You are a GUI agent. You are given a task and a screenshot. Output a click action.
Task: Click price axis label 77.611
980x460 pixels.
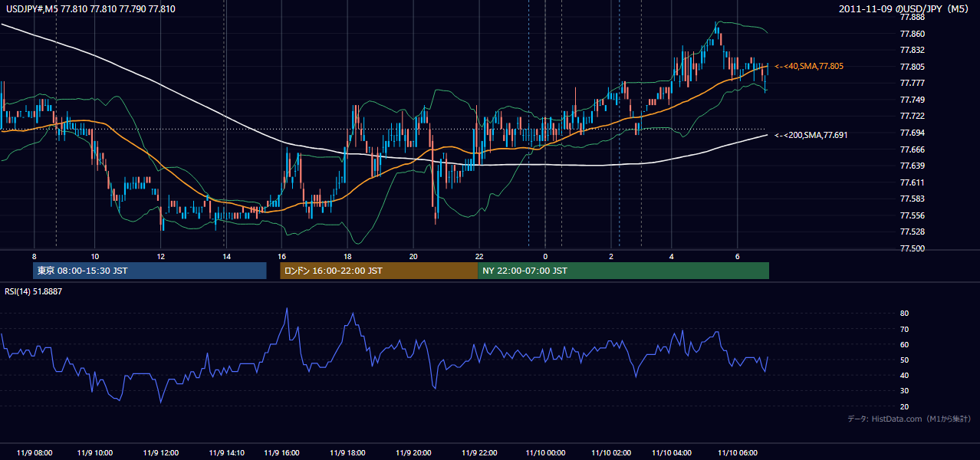(912, 182)
